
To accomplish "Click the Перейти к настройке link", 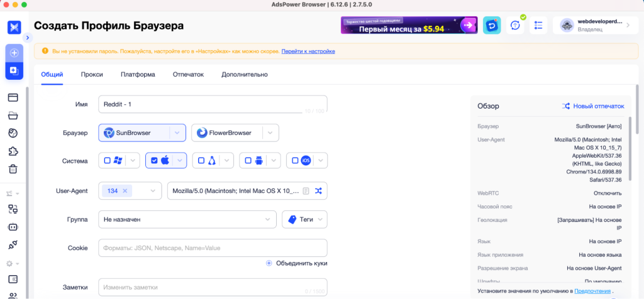I will [308, 52].
